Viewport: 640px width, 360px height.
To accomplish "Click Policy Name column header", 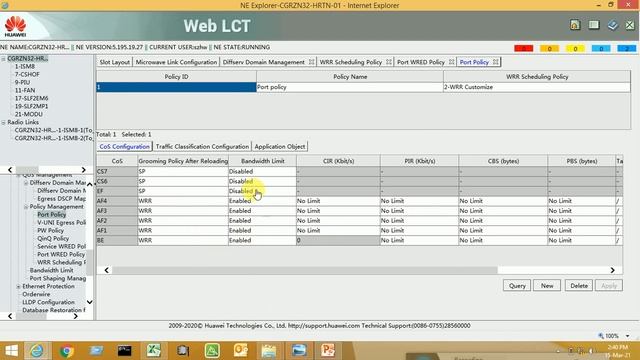I will point(350,77).
